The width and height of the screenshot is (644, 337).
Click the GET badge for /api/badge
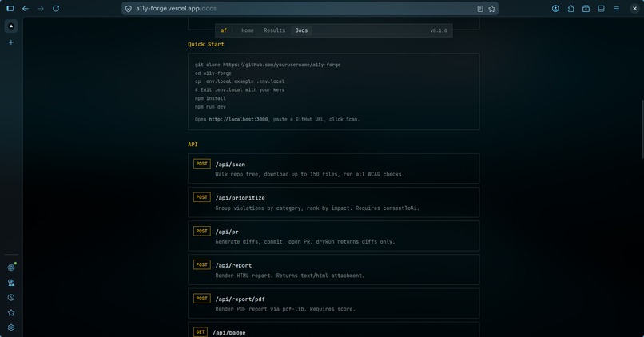[201, 332]
